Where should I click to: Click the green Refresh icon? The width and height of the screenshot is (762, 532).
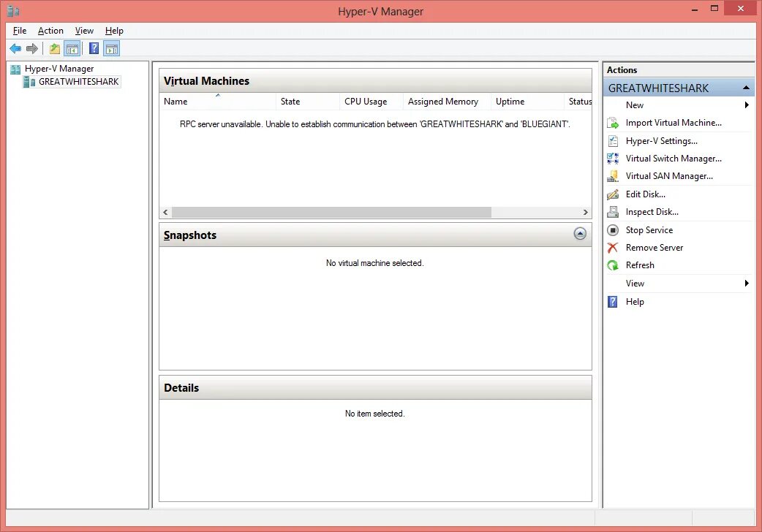[613, 265]
